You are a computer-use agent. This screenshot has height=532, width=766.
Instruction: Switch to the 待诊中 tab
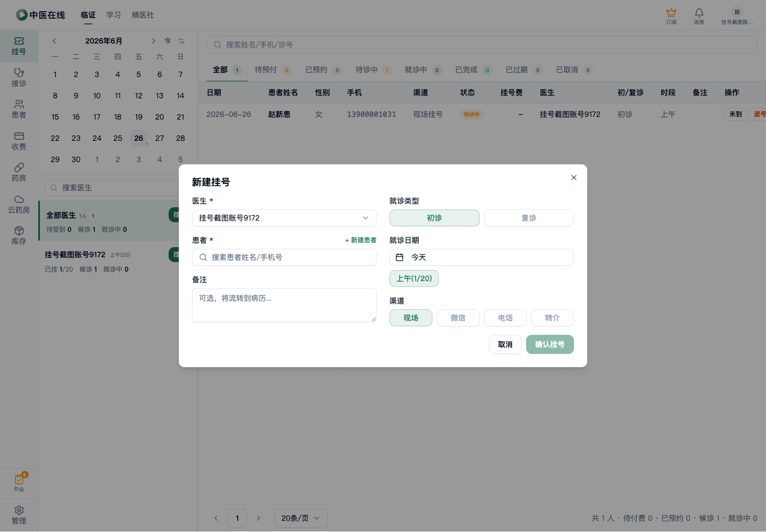(373, 70)
